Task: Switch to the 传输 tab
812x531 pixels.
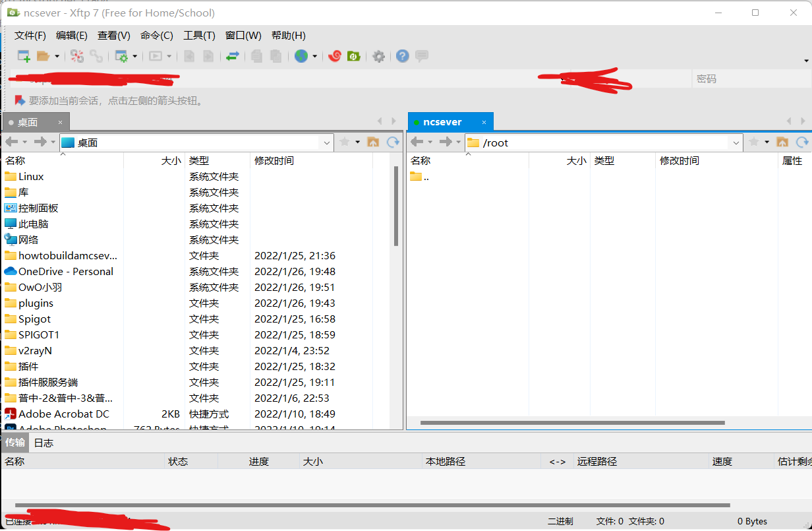Action: 15,443
